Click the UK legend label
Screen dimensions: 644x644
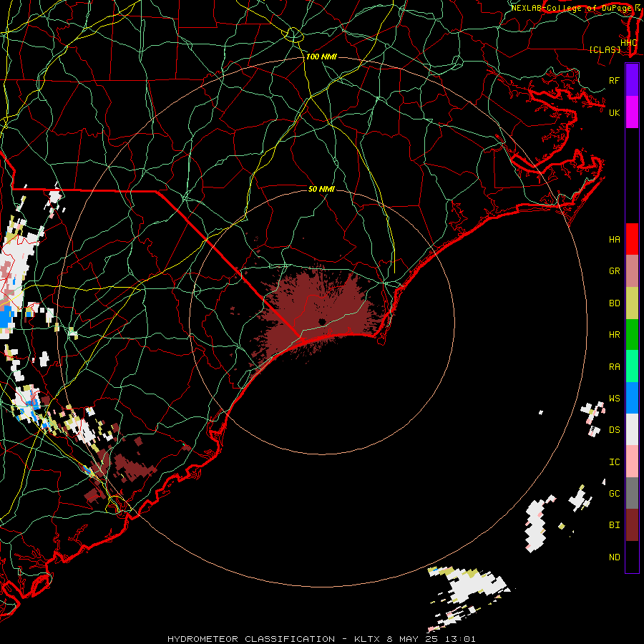click(614, 112)
